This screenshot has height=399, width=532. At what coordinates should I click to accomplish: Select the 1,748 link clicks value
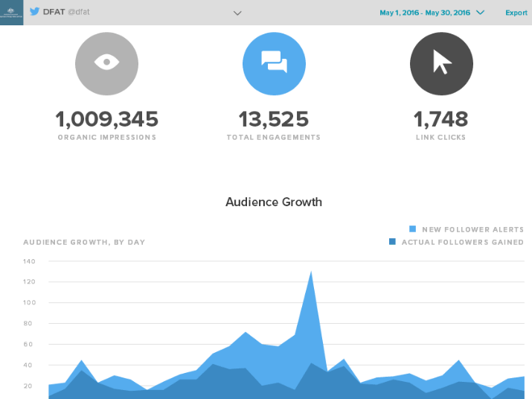(441, 119)
